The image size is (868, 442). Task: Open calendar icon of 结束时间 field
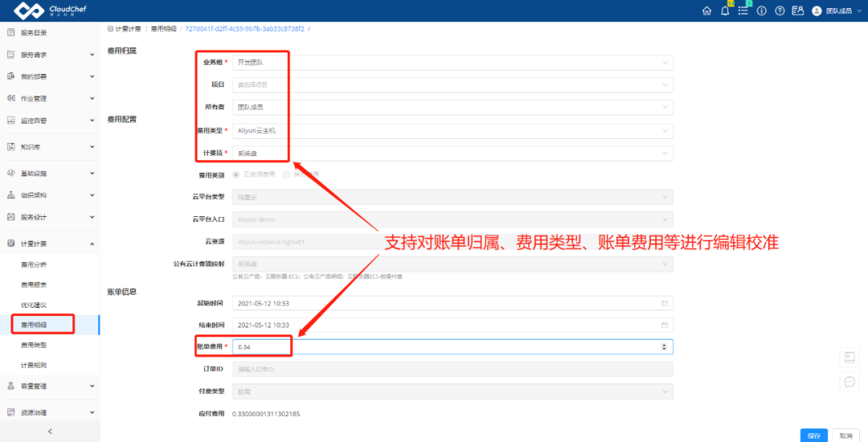coord(665,325)
